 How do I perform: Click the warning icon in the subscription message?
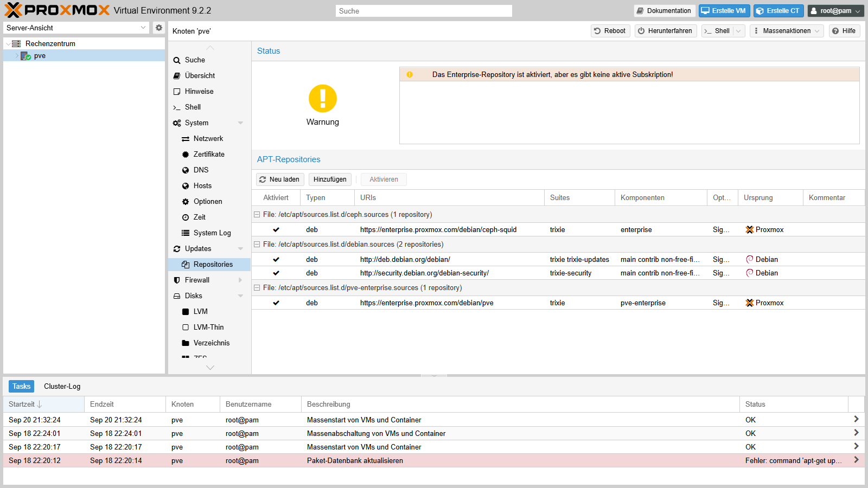point(410,75)
